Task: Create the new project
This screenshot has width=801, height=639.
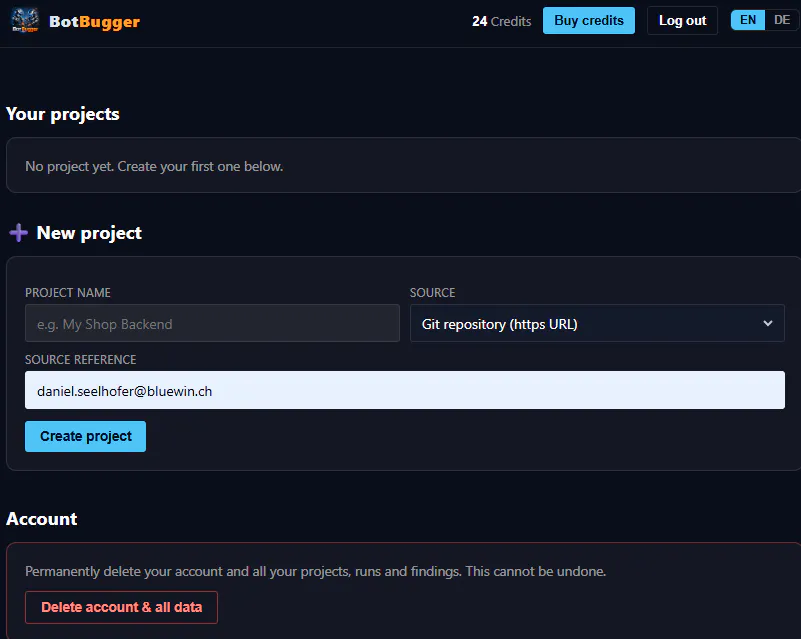Action: tap(85, 436)
